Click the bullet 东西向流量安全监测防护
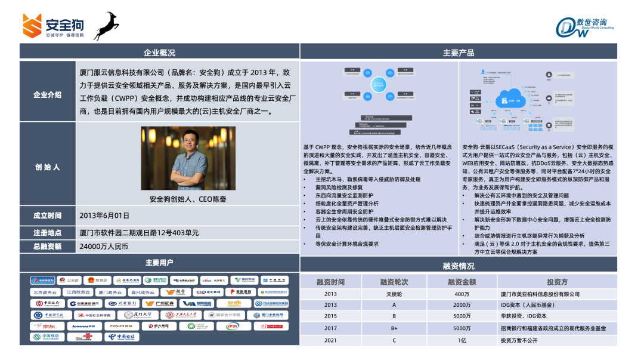 click(x=344, y=195)
